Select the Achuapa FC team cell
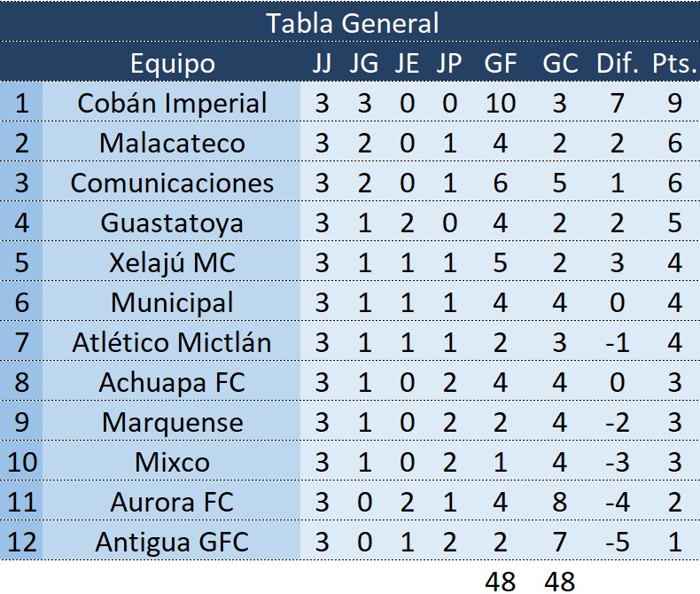Image resolution: width=700 pixels, height=594 pixels. (x=172, y=382)
